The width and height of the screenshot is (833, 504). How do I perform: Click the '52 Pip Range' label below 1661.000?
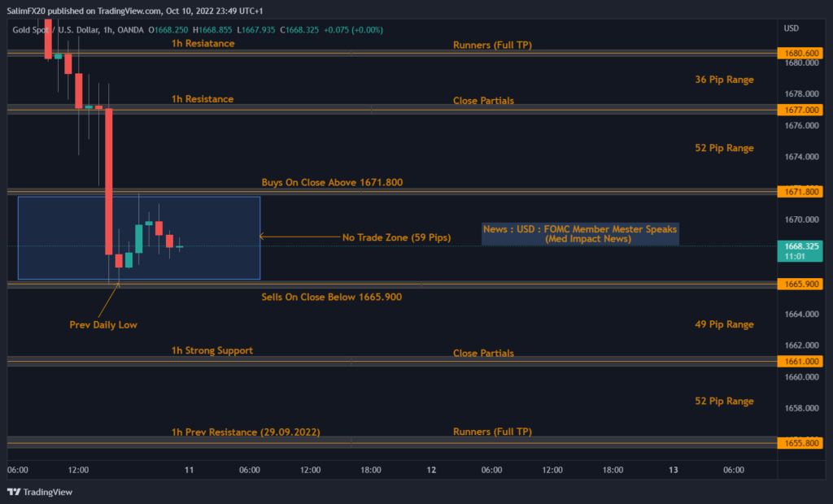724,401
